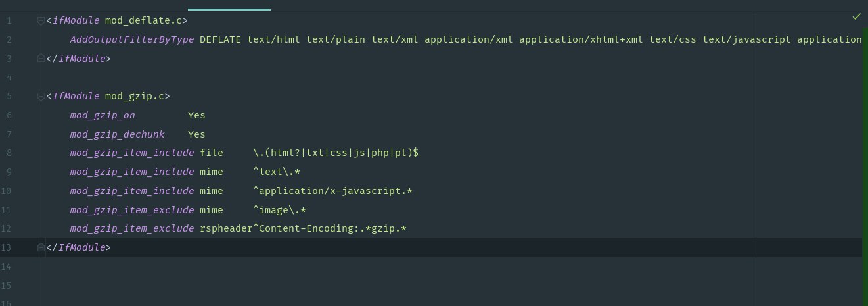Click the text/plain mime type
Screen dimensions: 868x306
[336, 39]
